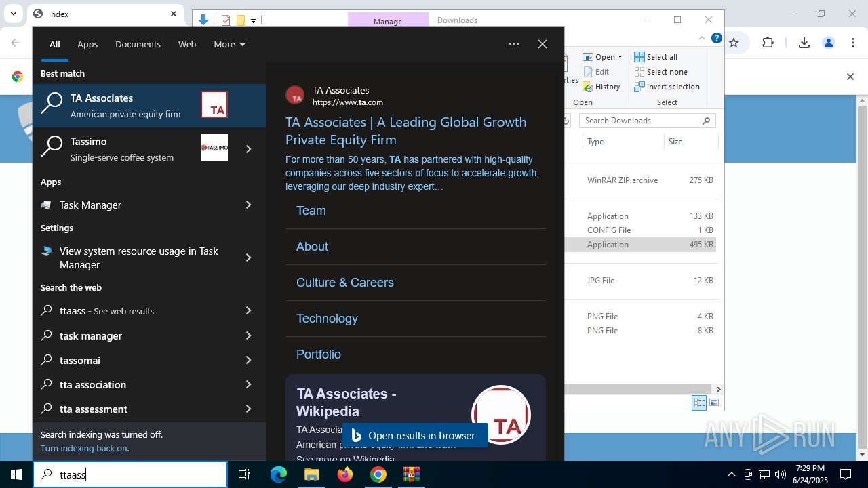Click Select all in Explorer ribbon

pyautogui.click(x=656, y=57)
